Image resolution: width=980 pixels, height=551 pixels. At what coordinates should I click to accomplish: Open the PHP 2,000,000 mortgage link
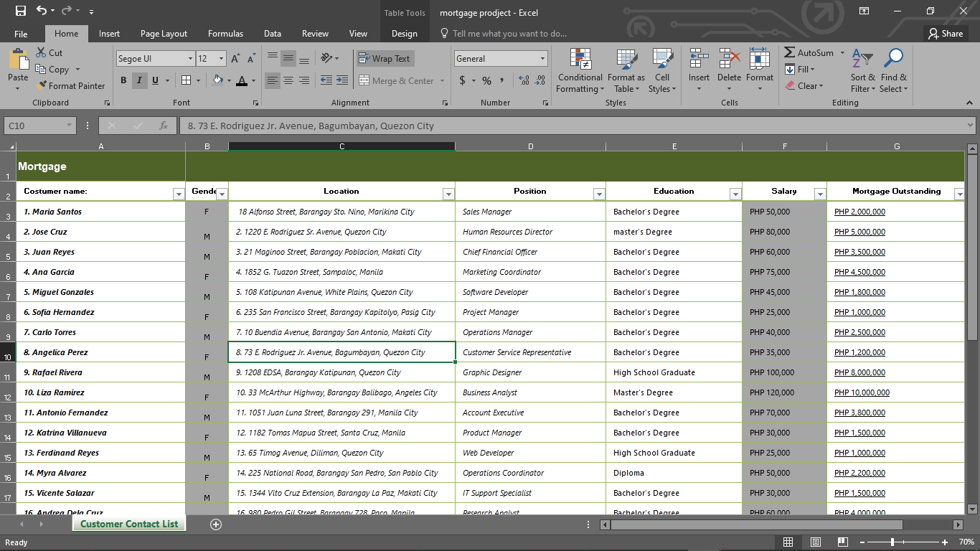pyautogui.click(x=859, y=212)
